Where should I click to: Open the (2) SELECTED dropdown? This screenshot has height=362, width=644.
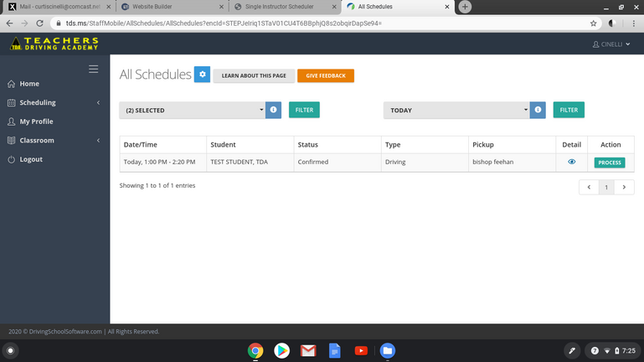(x=194, y=110)
